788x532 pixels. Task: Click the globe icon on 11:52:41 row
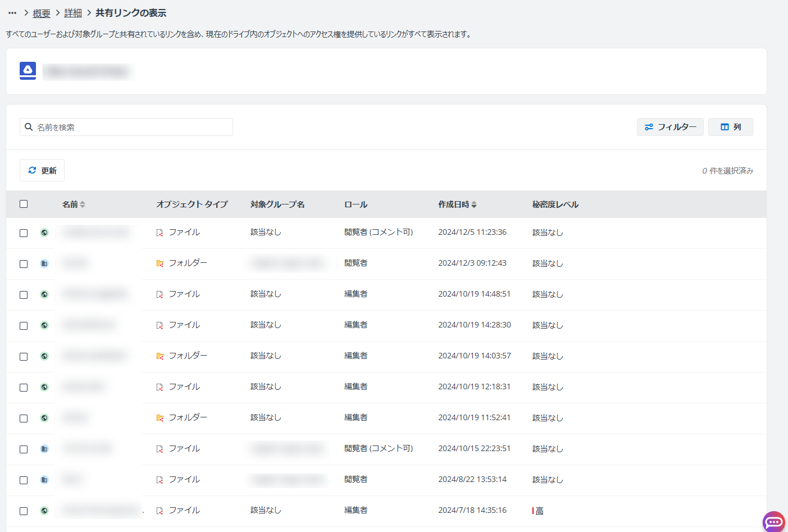[x=44, y=418]
